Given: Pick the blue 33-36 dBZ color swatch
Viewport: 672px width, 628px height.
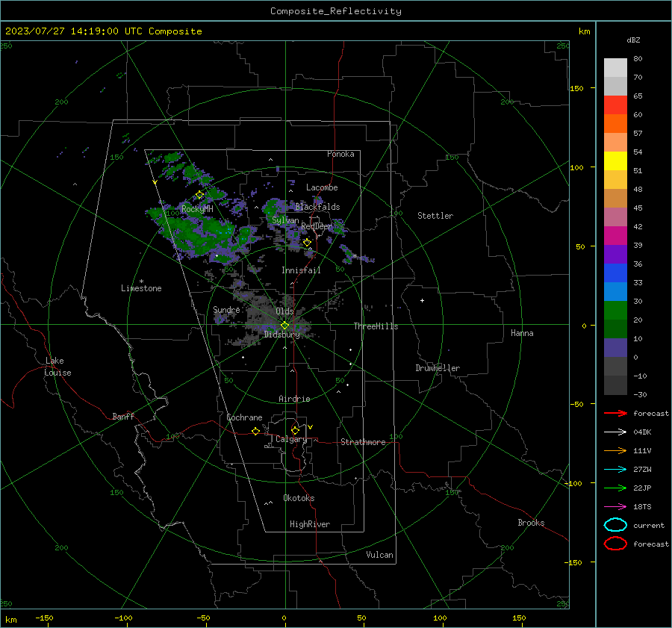Looking at the screenshot, I should (615, 273).
